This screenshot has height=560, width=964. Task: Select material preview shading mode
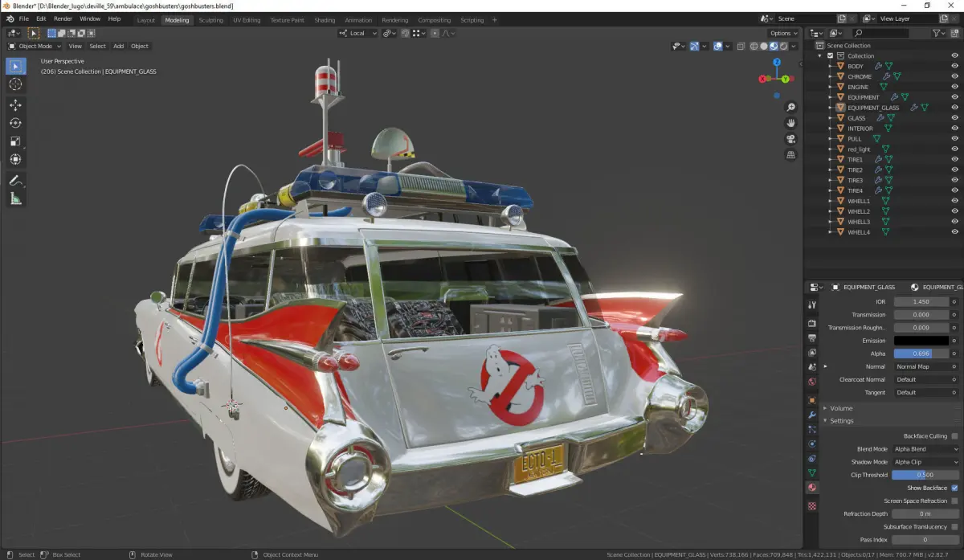(774, 46)
